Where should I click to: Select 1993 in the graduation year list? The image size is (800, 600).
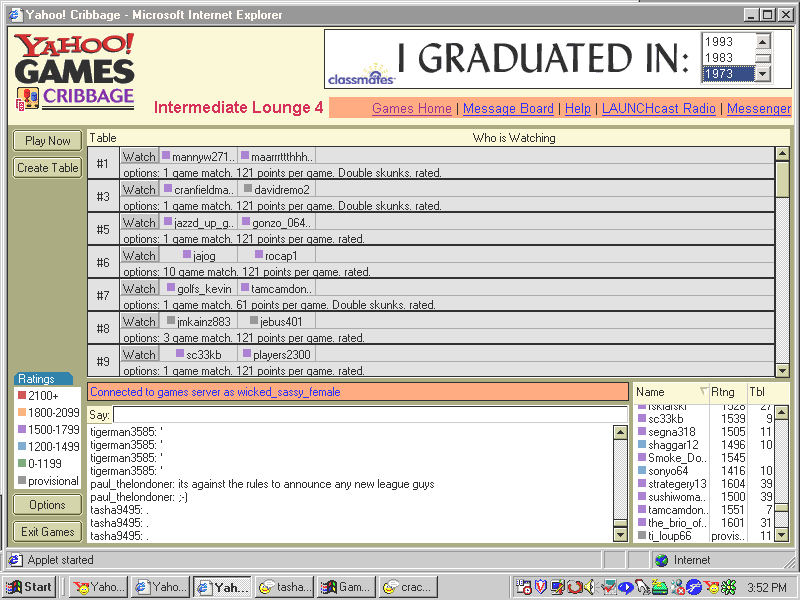click(728, 41)
